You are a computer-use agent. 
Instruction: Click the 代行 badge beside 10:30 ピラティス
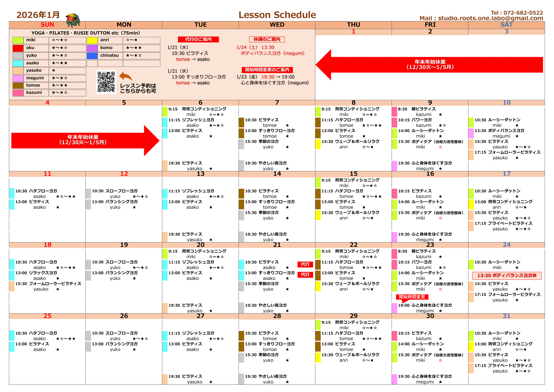click(x=305, y=264)
